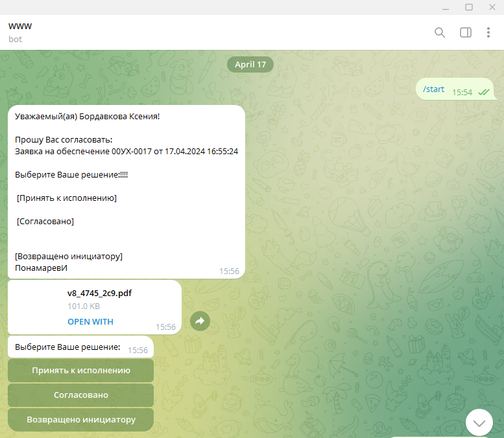Minimize the Telegram window
The width and height of the screenshot is (504, 438).
pos(446,7)
